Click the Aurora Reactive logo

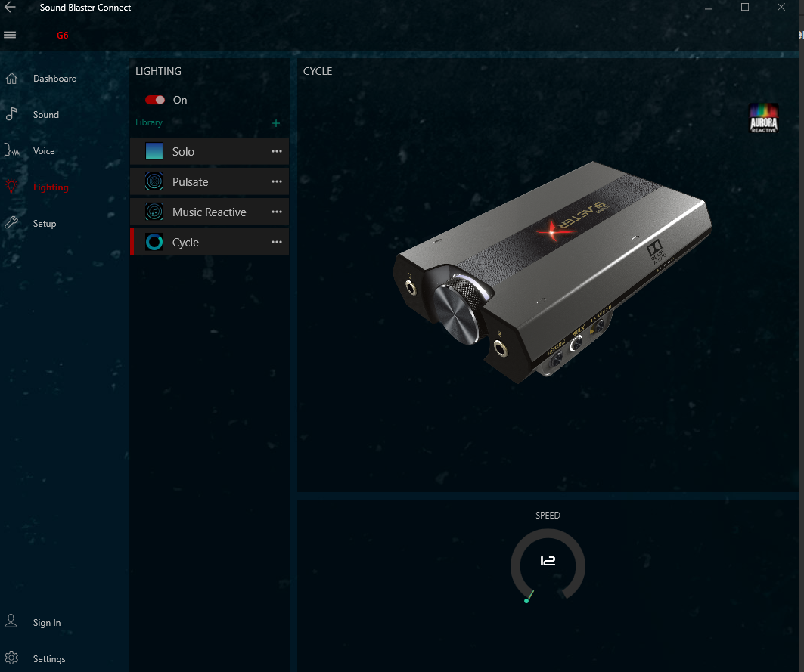pyautogui.click(x=763, y=119)
